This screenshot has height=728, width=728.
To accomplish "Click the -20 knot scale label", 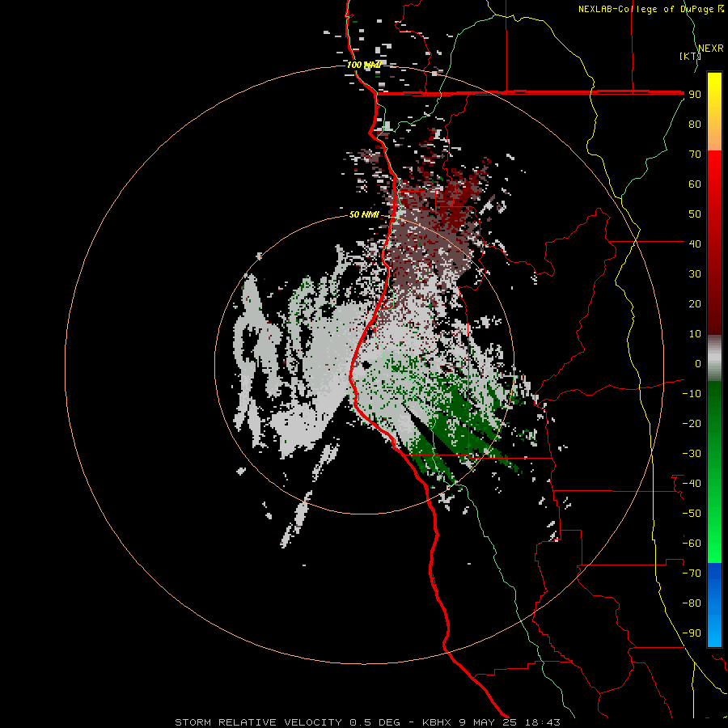I will [692, 423].
